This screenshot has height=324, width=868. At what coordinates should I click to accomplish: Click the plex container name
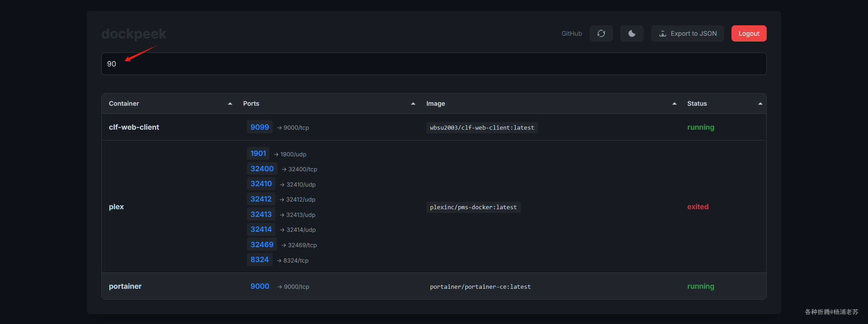coord(116,207)
